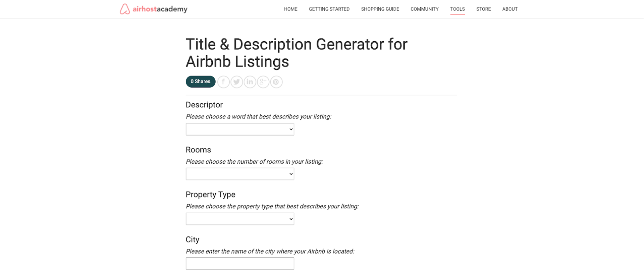This screenshot has width=644, height=277.
Task: Share the page on Twitter
Action: (x=236, y=82)
